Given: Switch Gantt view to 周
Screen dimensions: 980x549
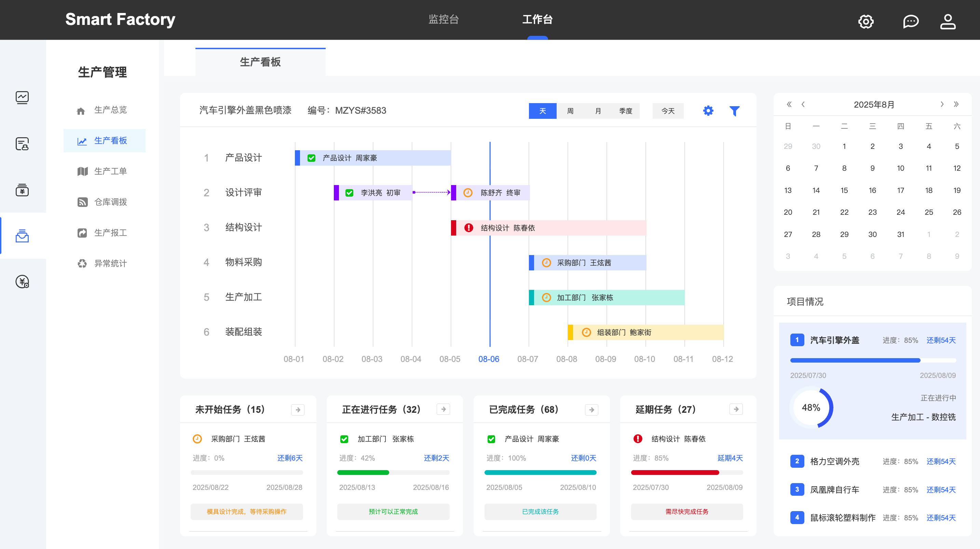Looking at the screenshot, I should pos(570,111).
